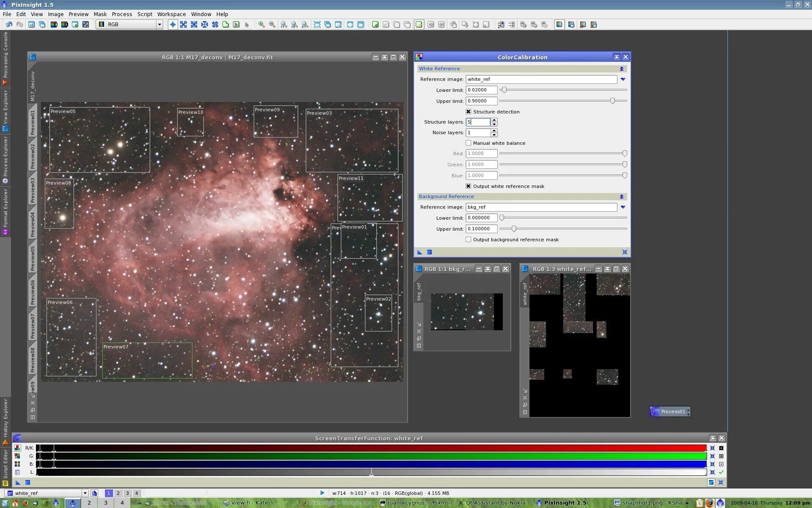Click the Zoom Out magnifier icon
Image resolution: width=812 pixels, height=508 pixels.
[x=272, y=25]
